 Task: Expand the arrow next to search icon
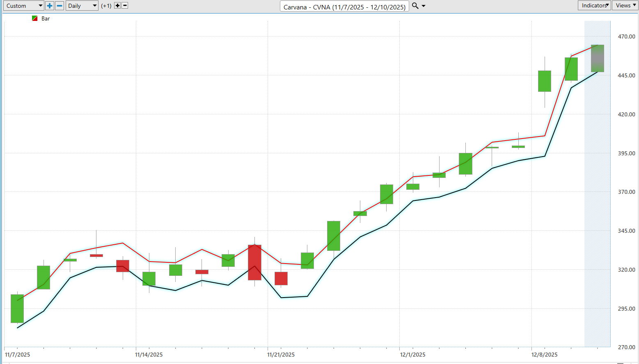(x=424, y=6)
